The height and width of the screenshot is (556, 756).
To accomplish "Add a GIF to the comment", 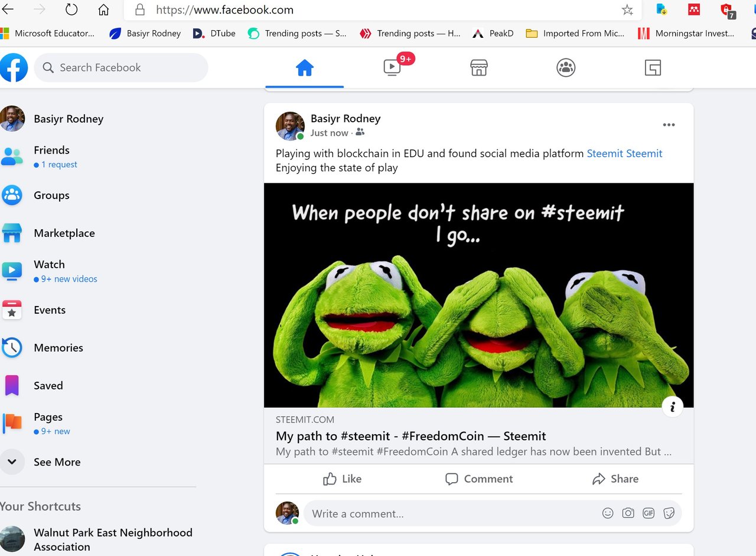I will pos(649,513).
